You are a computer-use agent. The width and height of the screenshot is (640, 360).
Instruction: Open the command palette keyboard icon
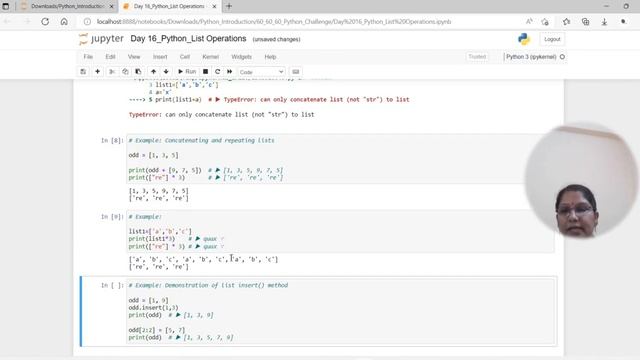tap(296, 71)
